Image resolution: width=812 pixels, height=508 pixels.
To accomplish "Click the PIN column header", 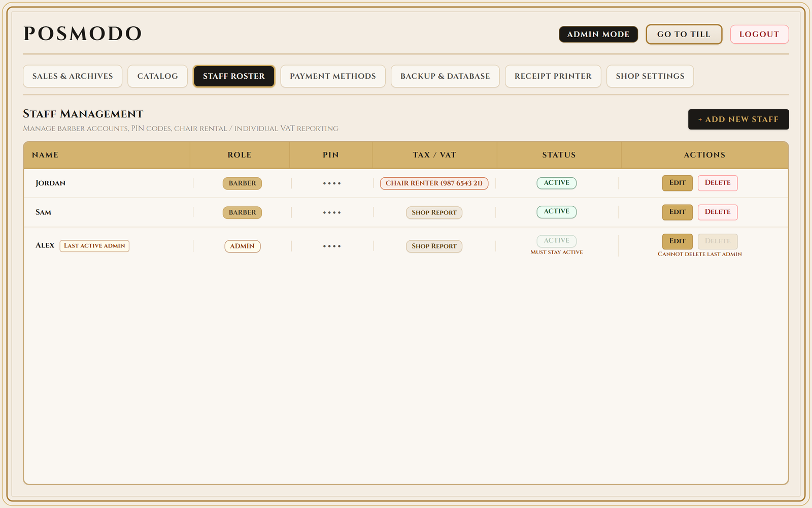I will [x=331, y=155].
